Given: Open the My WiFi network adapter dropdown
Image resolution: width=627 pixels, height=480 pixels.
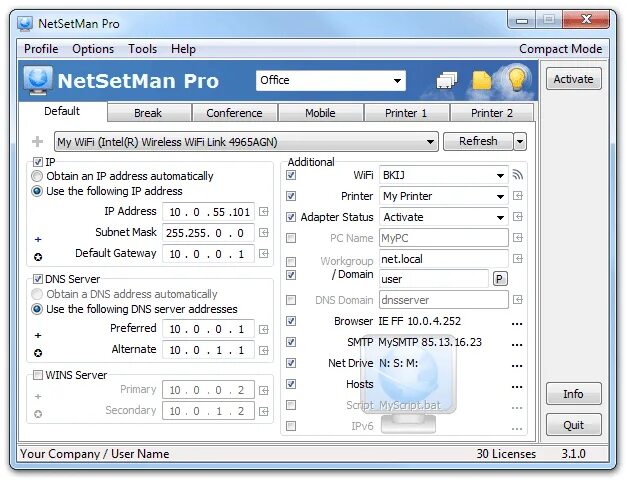Looking at the screenshot, I should (246, 142).
